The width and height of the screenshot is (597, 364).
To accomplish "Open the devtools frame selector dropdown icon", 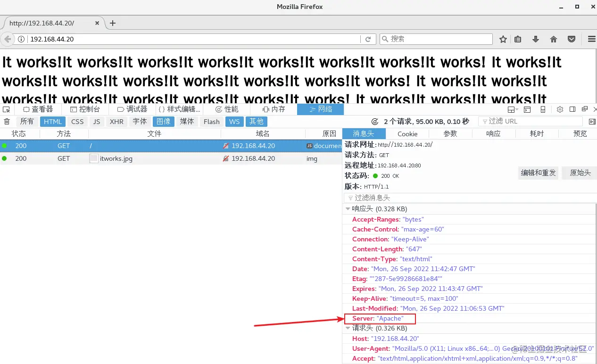I will pos(514,109).
